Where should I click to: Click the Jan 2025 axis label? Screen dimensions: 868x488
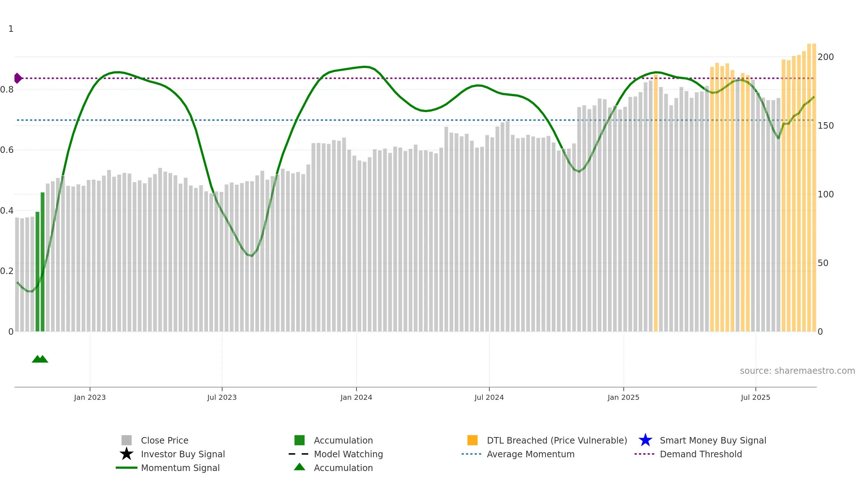click(624, 397)
